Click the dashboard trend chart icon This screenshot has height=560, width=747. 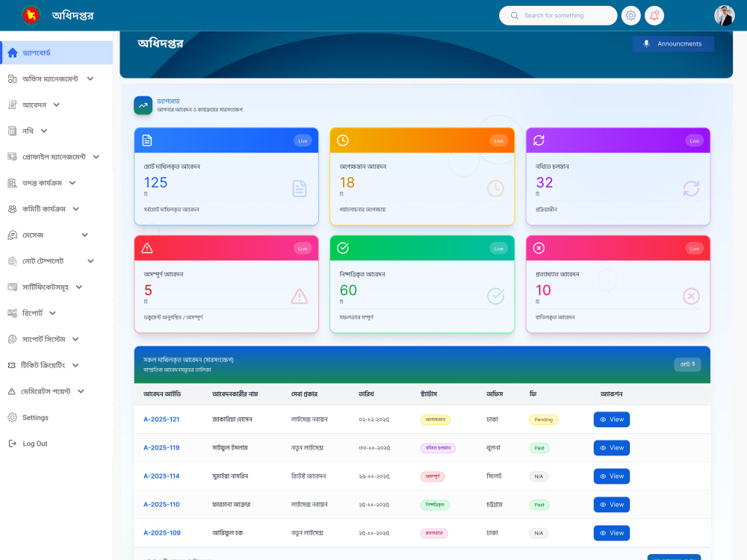(143, 106)
